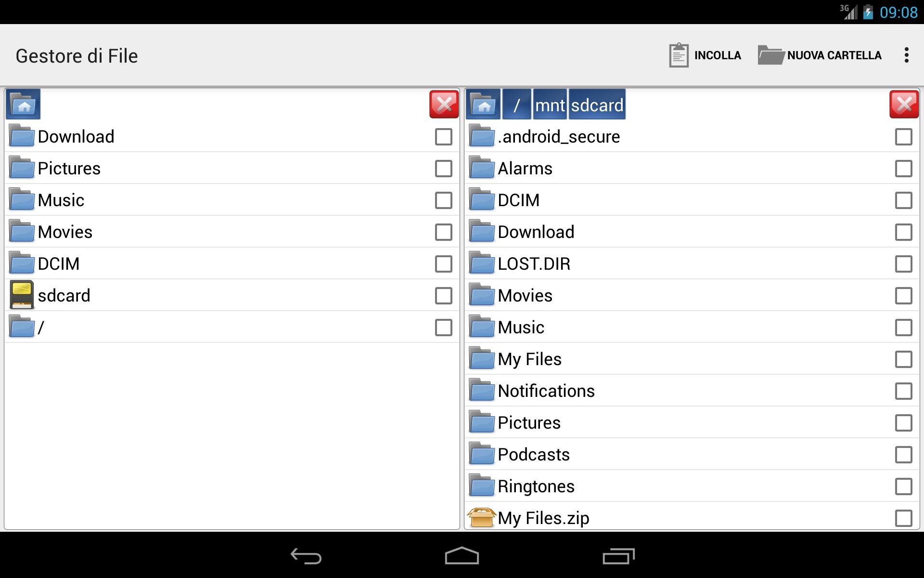The image size is (924, 578).
Task: Check the box beside LOST.DIR
Action: coord(904,264)
